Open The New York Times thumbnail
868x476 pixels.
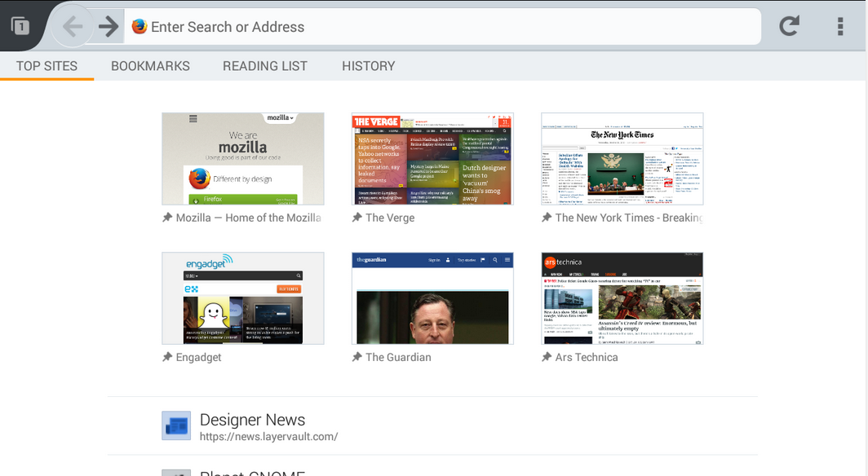pos(622,159)
